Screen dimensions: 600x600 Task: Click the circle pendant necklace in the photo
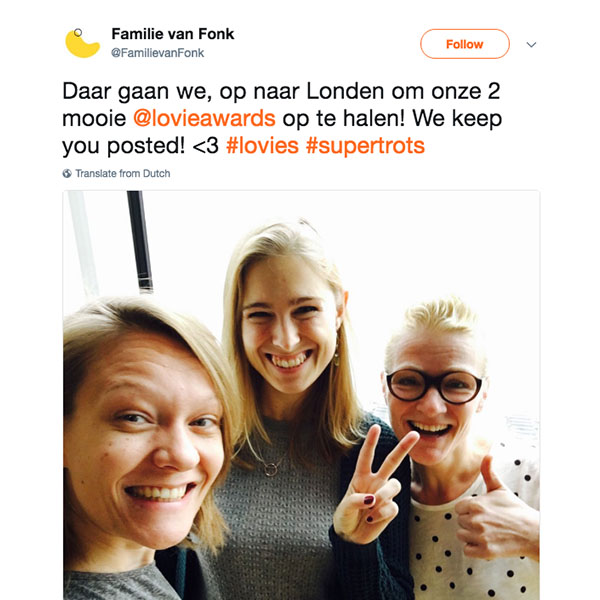click(x=271, y=469)
